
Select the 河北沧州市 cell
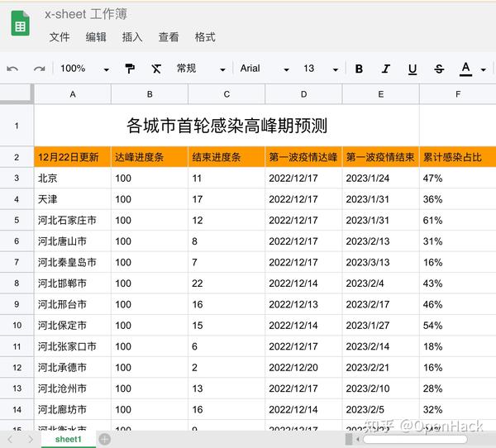(73, 388)
